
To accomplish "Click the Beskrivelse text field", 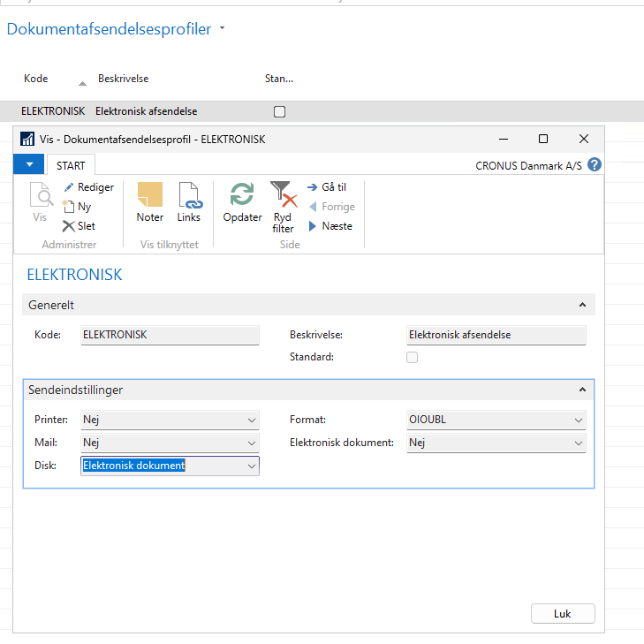I will tap(496, 336).
